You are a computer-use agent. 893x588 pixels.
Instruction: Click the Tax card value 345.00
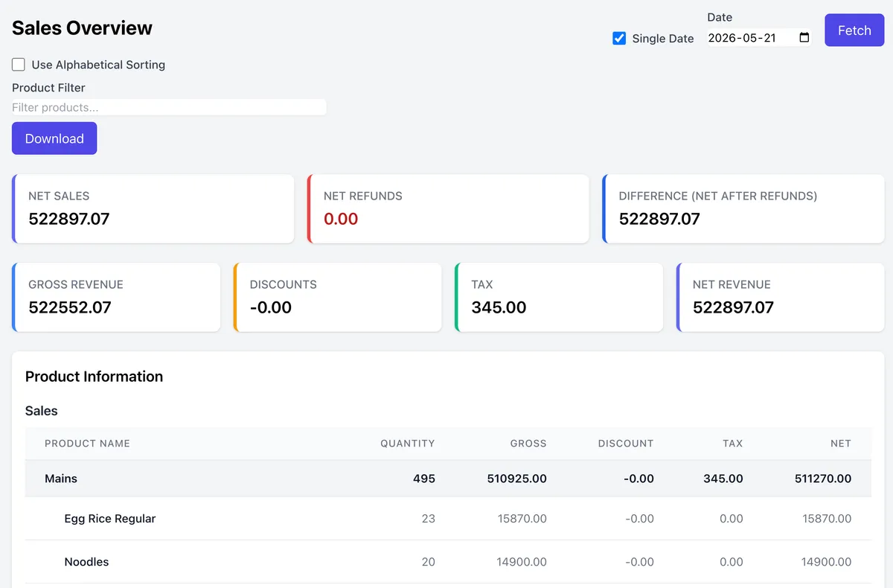(x=499, y=307)
